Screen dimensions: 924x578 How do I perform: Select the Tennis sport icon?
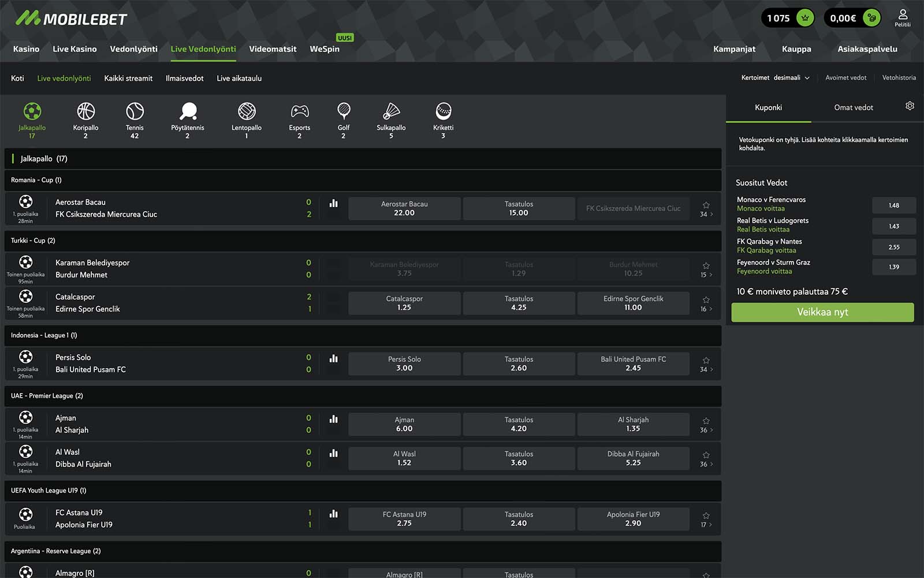click(x=135, y=111)
